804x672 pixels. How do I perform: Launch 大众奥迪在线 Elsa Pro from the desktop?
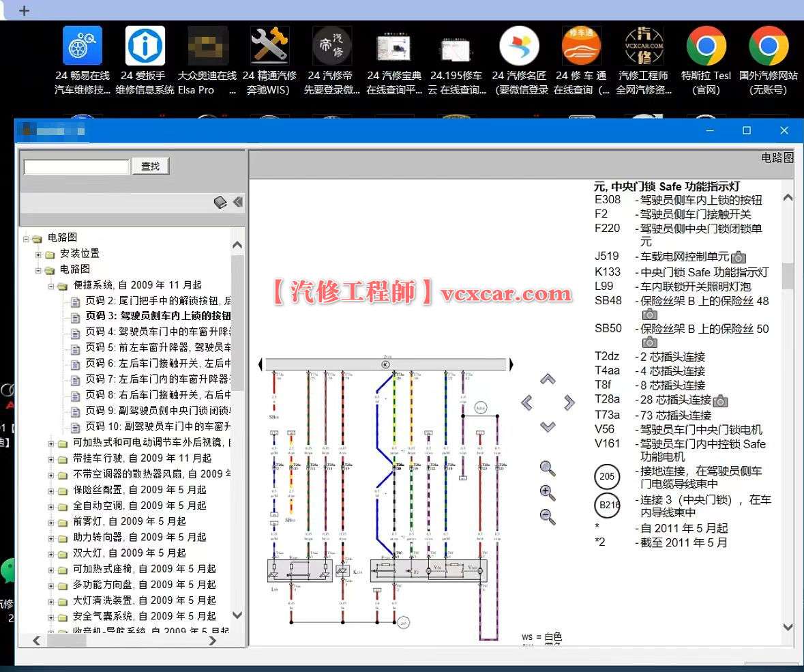pyautogui.click(x=207, y=46)
